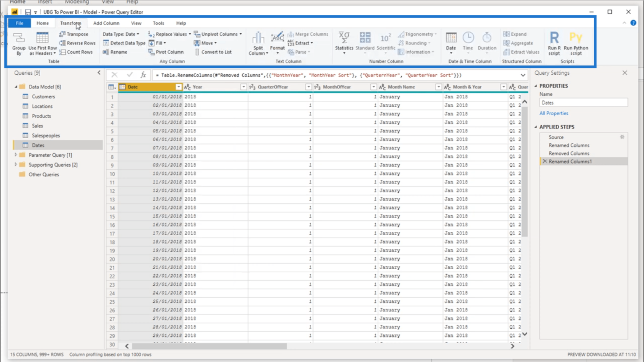Click Detect Data Type
Screen dimensions: 644x362
coord(124,43)
